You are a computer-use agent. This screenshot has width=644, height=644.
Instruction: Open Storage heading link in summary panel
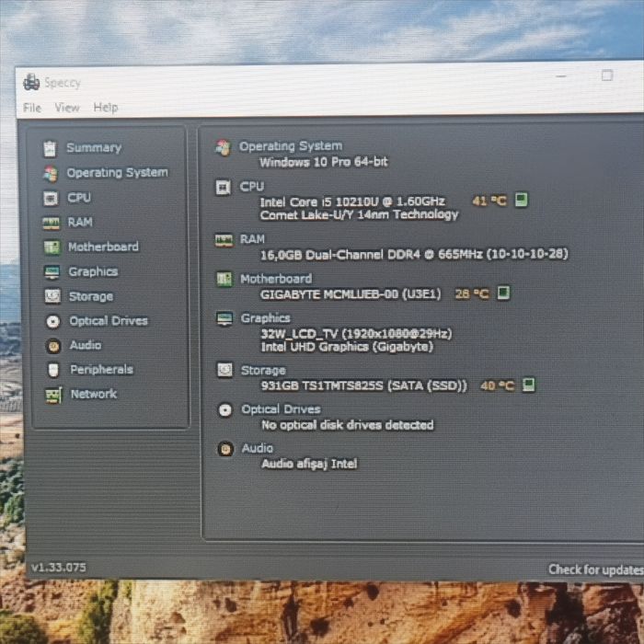tap(263, 371)
